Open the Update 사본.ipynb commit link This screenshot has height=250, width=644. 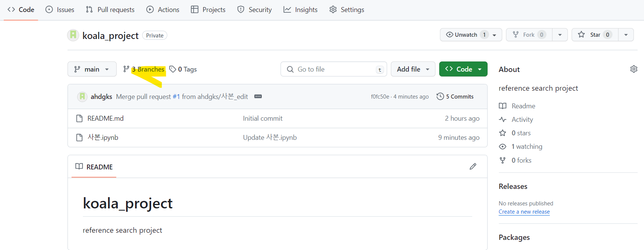pyautogui.click(x=270, y=138)
